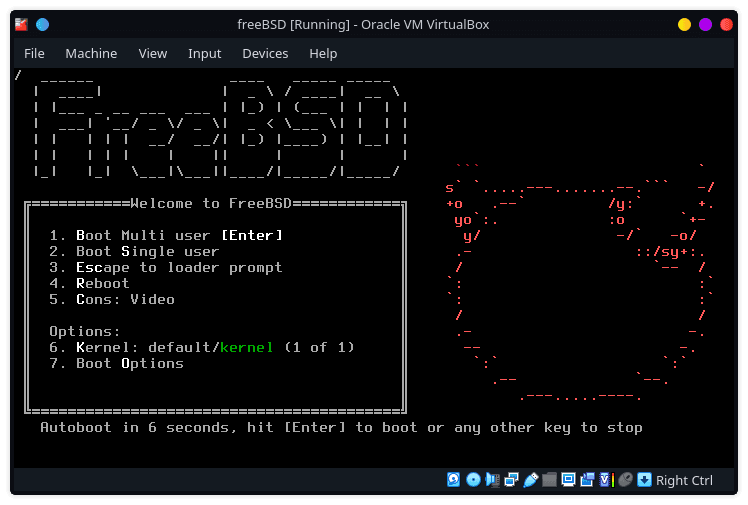This screenshot has width=748, height=505.
Task: Click the shared folders status icon
Action: click(x=549, y=480)
